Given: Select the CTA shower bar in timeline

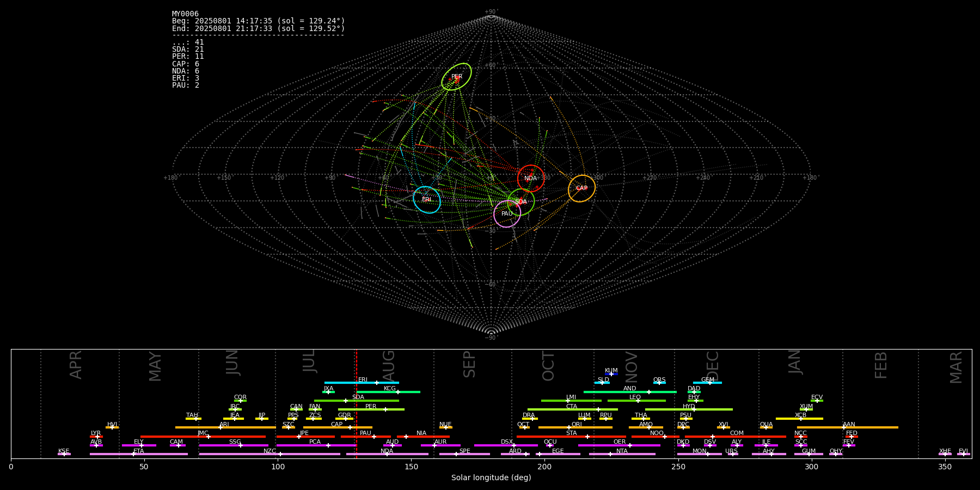Looking at the screenshot, I should (573, 409).
